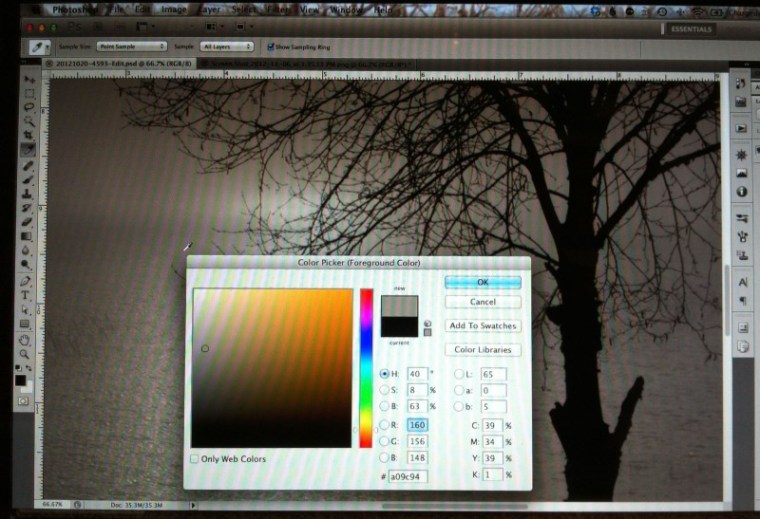This screenshot has height=519, width=760.
Task: Select the Spot Healing Brush tool
Action: [28, 166]
